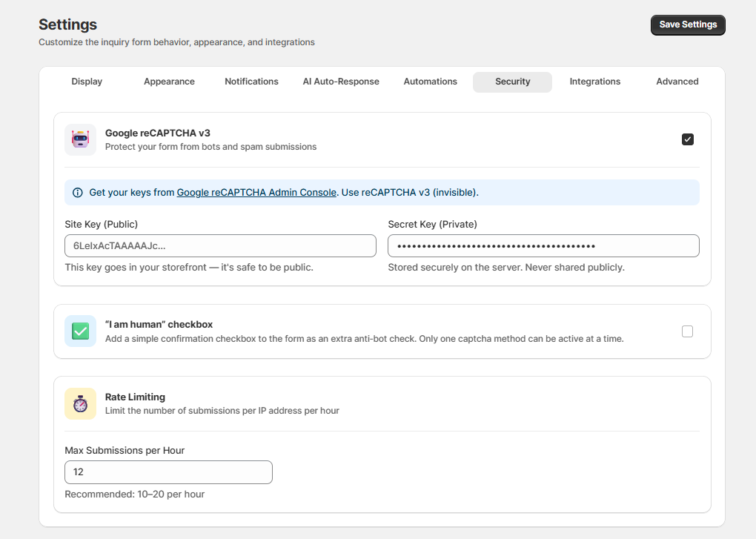756x539 pixels.
Task: Enable the "I am human" checkbox option
Action: coord(687,331)
